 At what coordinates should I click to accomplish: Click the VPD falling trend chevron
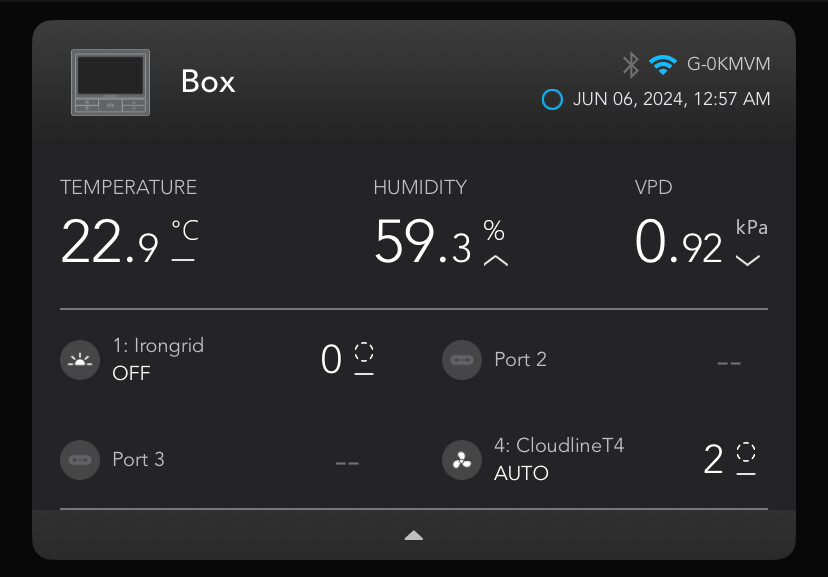pos(748,261)
